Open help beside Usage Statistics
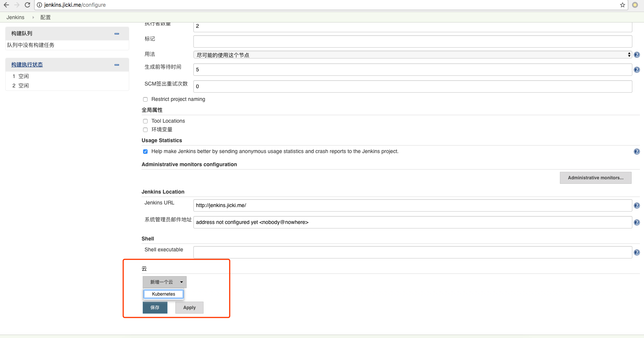This screenshot has width=644, height=338. coord(636,152)
